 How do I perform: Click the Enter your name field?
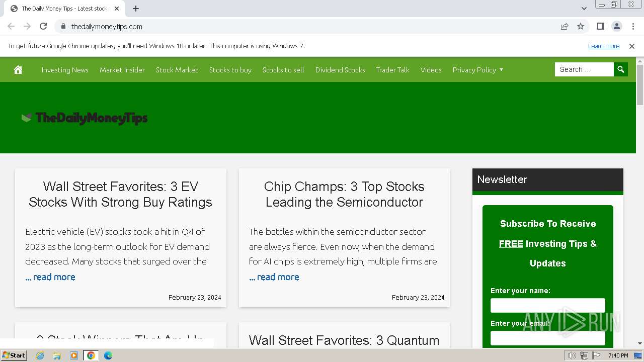pos(548,305)
